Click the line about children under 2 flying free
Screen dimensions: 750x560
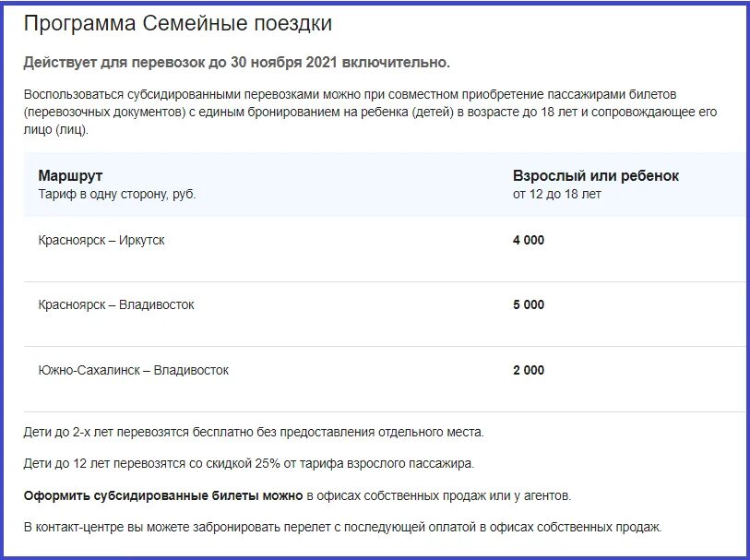tap(254, 433)
